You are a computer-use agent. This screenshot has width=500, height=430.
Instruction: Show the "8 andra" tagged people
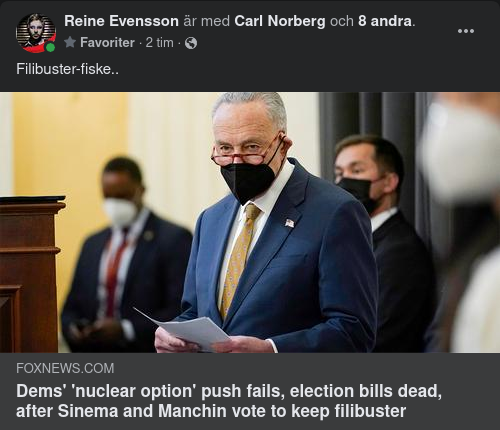tap(385, 21)
